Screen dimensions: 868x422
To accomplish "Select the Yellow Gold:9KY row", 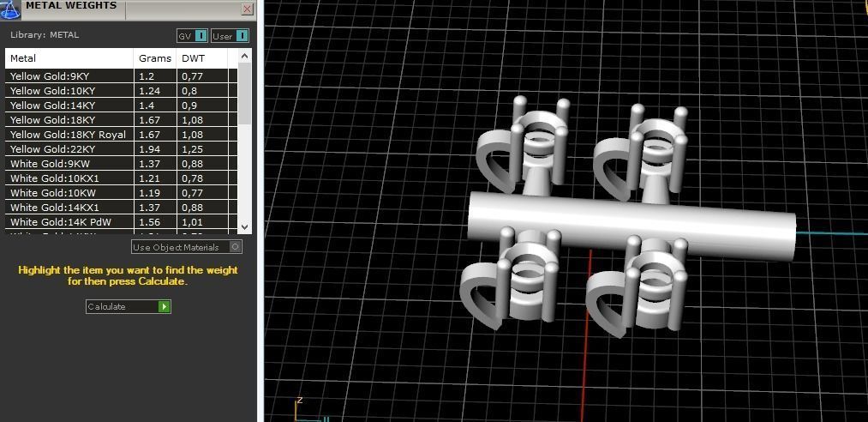I will coord(121,76).
